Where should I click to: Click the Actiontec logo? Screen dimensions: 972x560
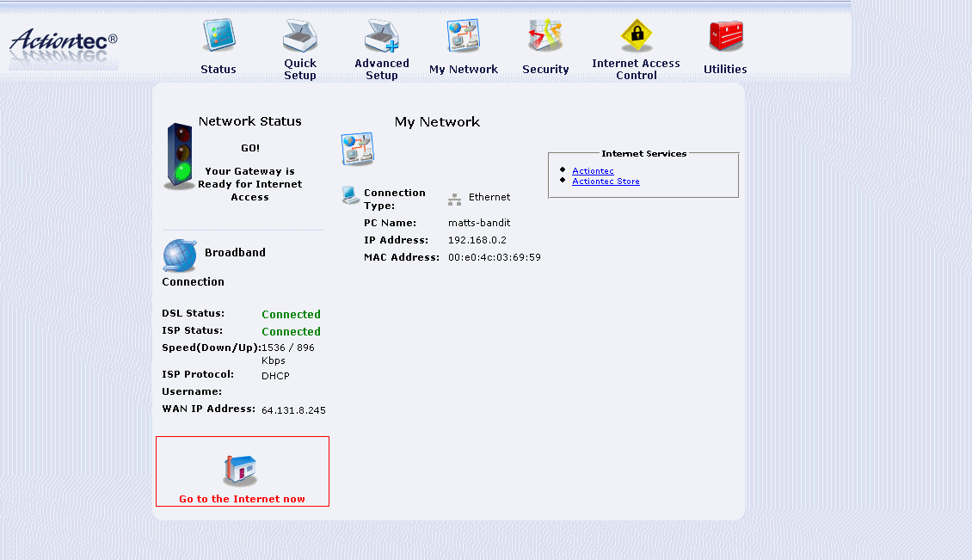(64, 46)
